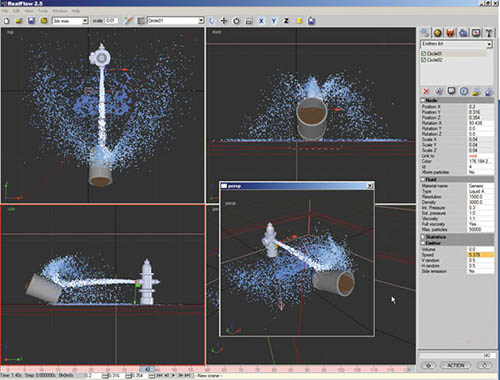500x380 pixels.
Task: Select the Move cross-arrows tool
Action: 224,21
